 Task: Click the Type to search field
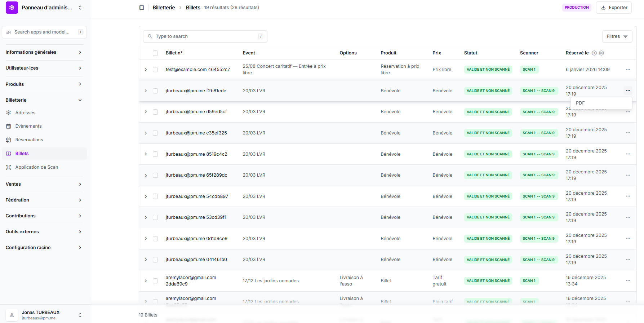point(205,36)
